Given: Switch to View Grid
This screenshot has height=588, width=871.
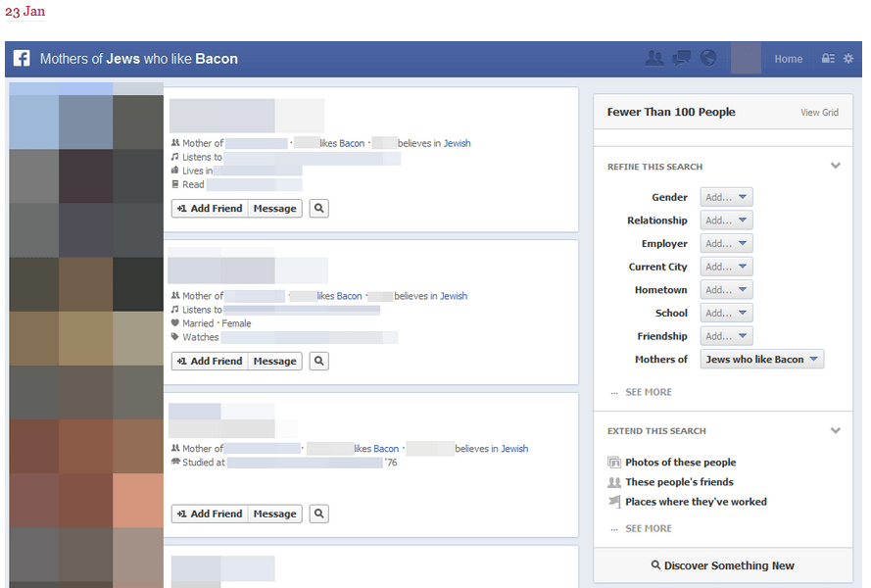Looking at the screenshot, I should pos(819,113).
